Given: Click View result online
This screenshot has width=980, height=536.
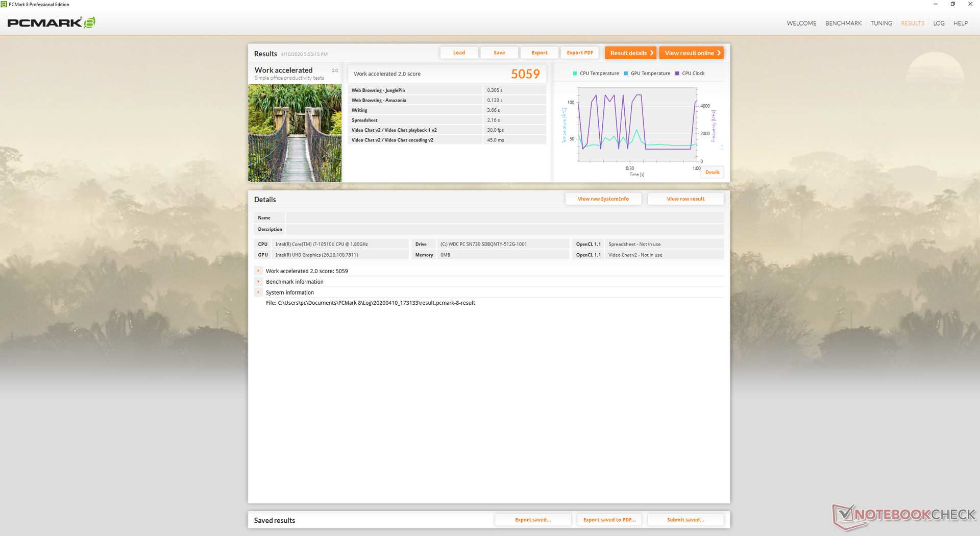Looking at the screenshot, I should 692,53.
